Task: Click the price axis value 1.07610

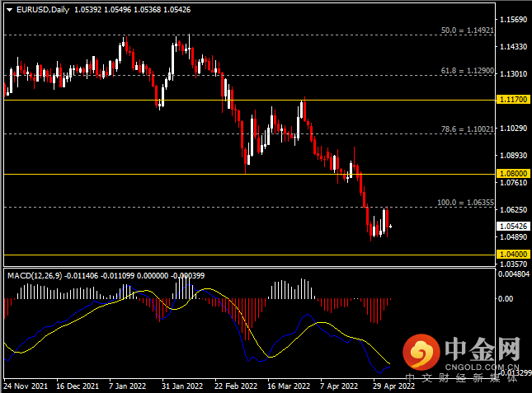Action: pos(513,183)
